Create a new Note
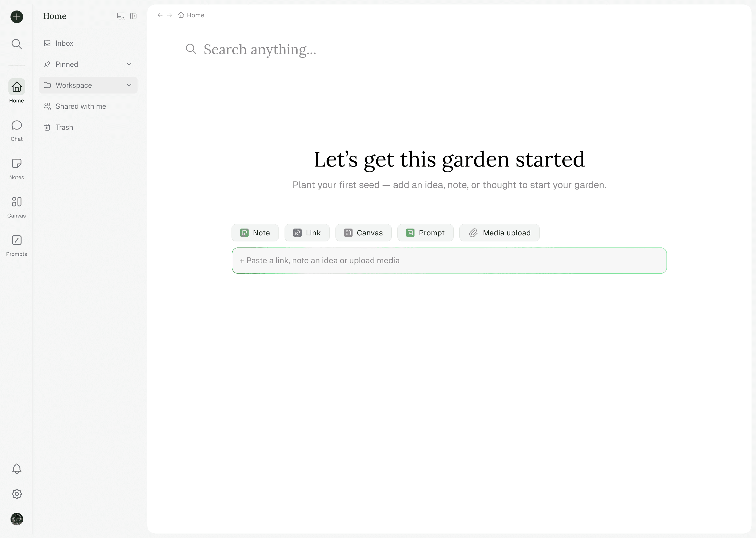This screenshot has height=538, width=756. (255, 233)
